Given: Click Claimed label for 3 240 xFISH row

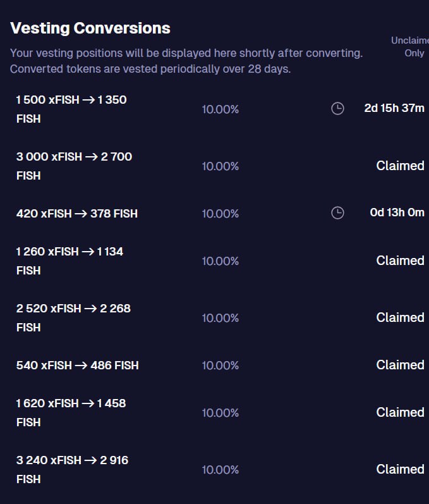Looking at the screenshot, I should (400, 469).
